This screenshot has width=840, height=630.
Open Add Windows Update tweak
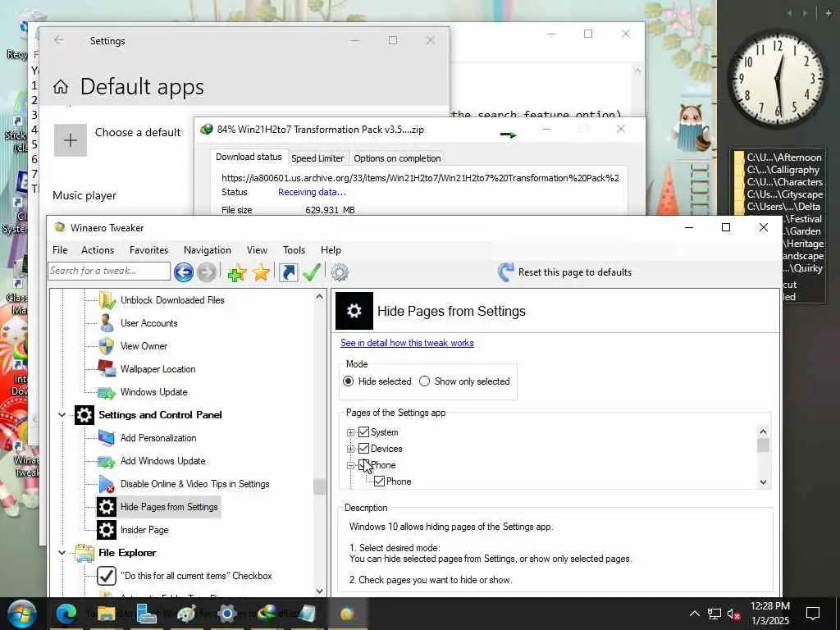[x=163, y=461]
